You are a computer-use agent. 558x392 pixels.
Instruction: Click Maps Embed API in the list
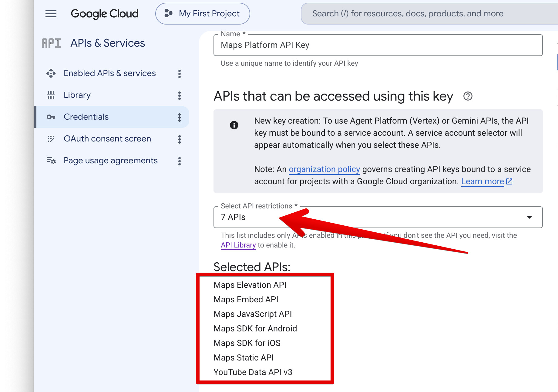246,300
